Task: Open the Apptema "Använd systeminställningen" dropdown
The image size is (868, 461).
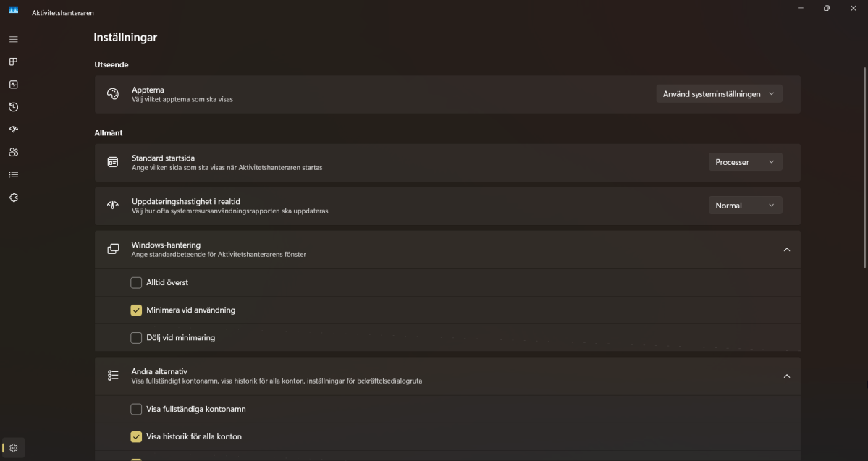Action: click(719, 94)
